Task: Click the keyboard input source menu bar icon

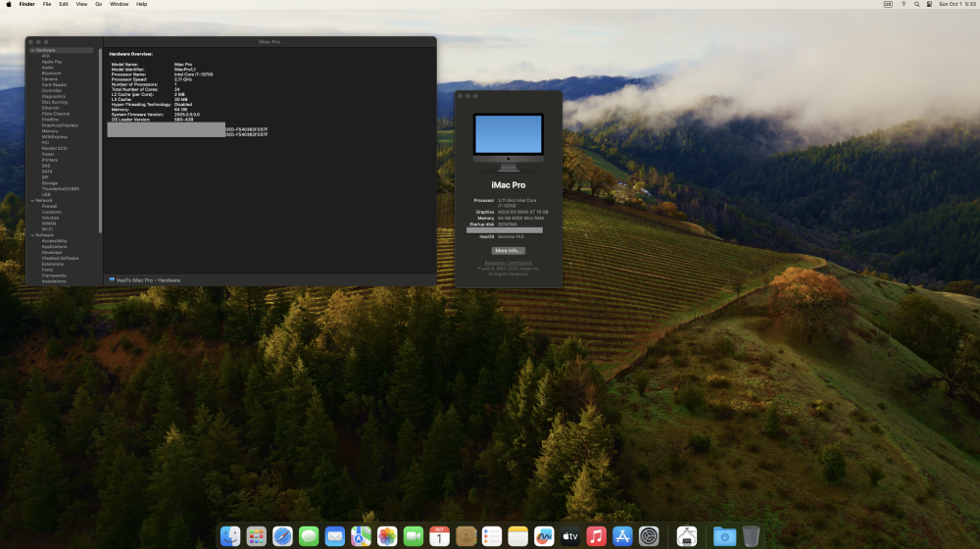Action: point(888,4)
